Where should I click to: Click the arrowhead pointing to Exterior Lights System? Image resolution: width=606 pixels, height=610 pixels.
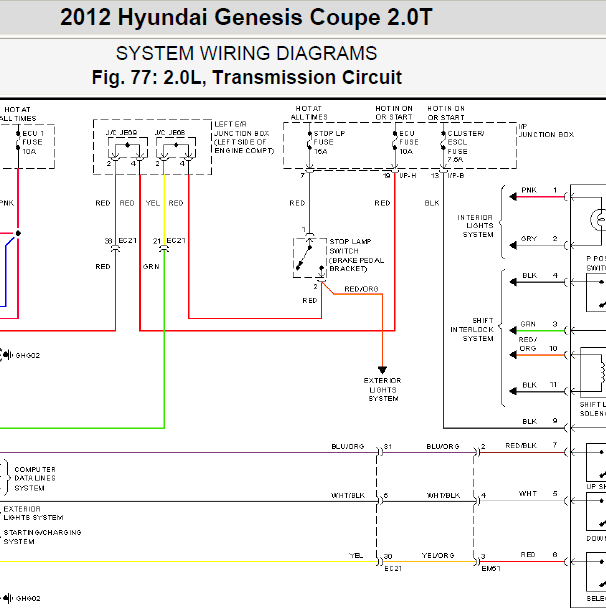coord(382,370)
